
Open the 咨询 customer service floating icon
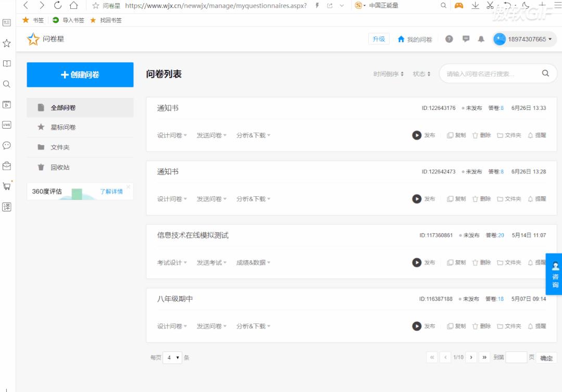(x=554, y=273)
